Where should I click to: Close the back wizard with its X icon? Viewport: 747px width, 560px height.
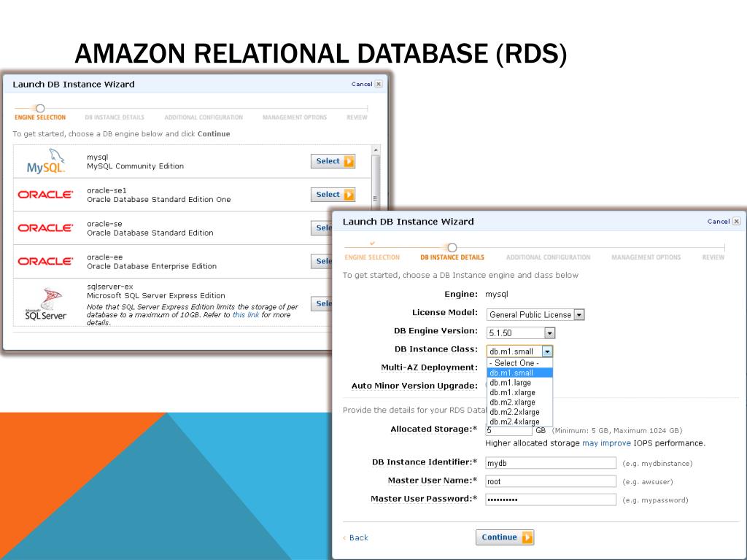point(379,84)
